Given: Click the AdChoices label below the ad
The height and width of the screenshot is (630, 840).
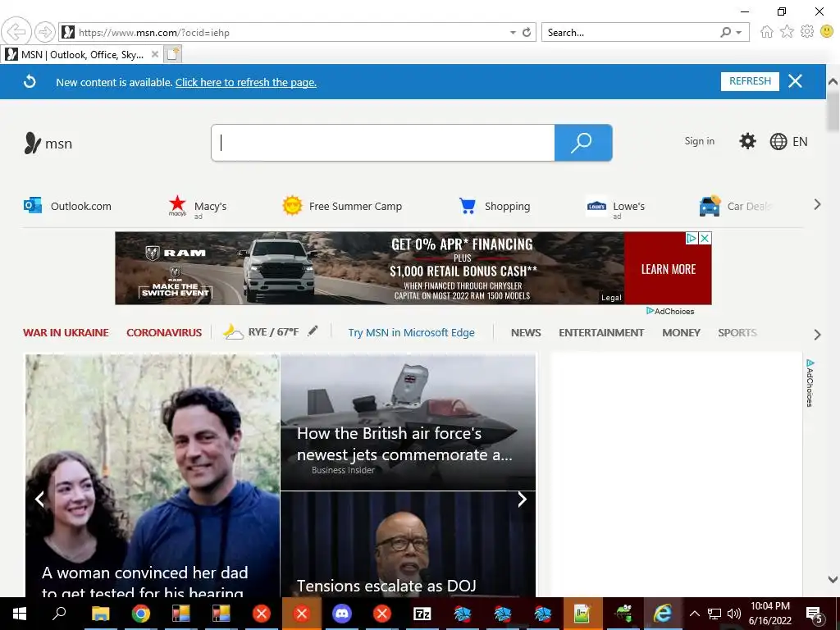Looking at the screenshot, I should 670,311.
